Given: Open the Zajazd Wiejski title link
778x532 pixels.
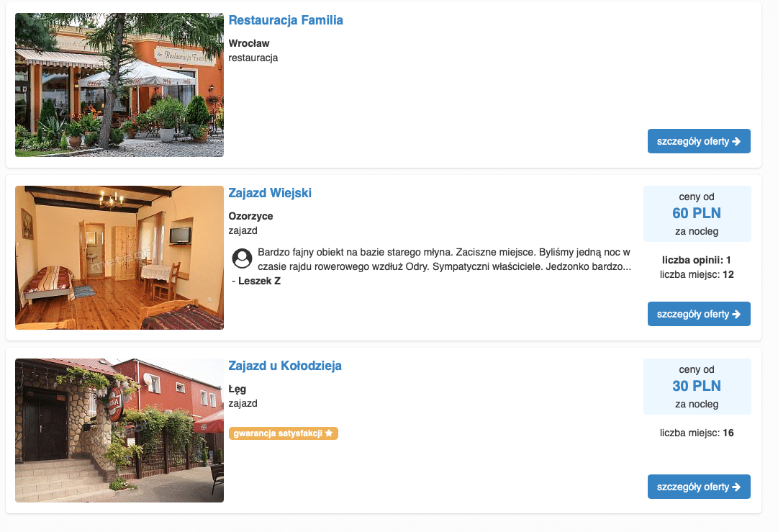Looking at the screenshot, I should [x=270, y=193].
